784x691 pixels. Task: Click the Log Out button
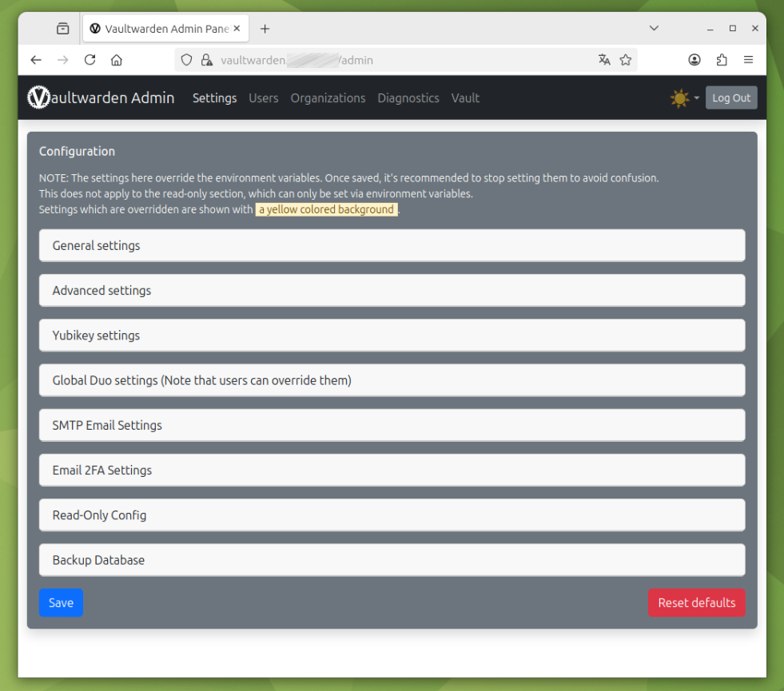click(x=731, y=98)
